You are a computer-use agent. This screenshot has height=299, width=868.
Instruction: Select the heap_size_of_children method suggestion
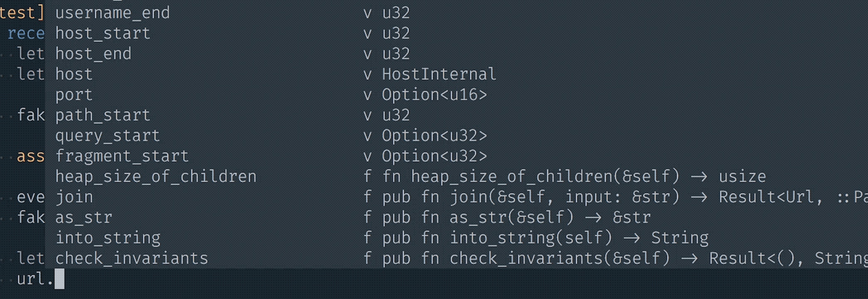[156, 177]
